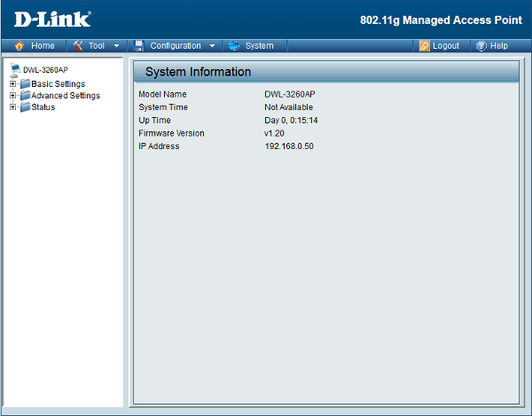Select the Status tree label
Image resolution: width=532 pixels, height=416 pixels.
pos(43,107)
